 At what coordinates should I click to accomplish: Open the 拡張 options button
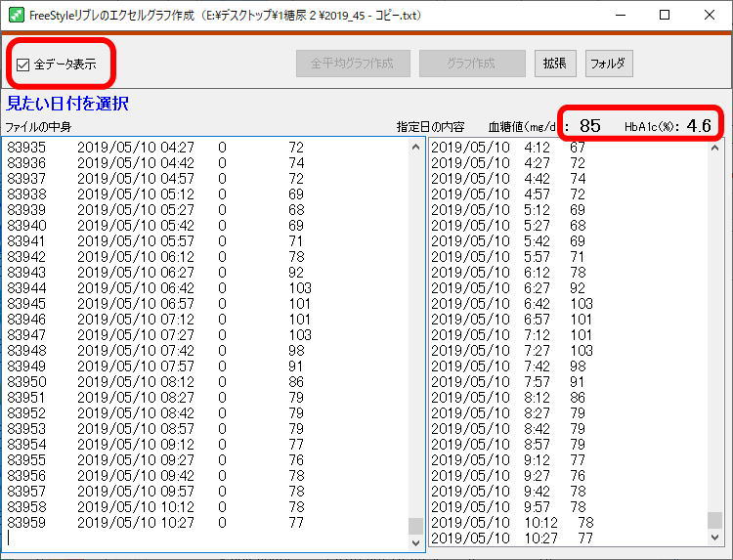[x=555, y=64]
